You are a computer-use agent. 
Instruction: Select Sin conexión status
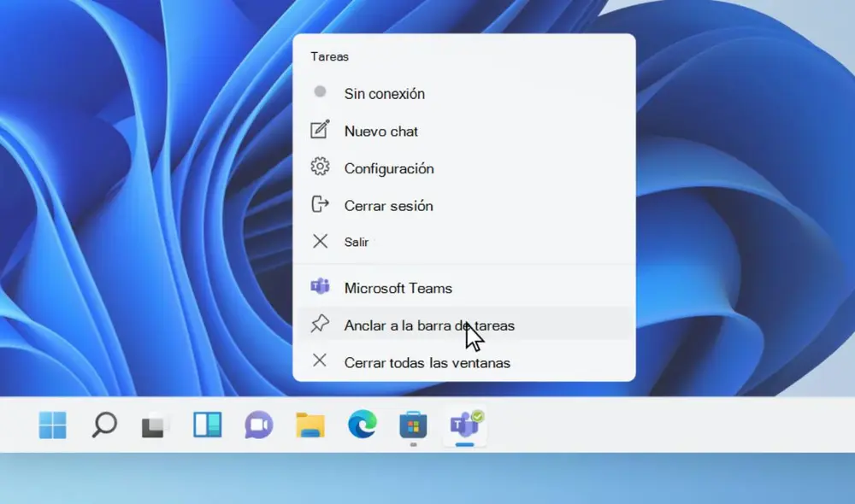pyautogui.click(x=385, y=94)
